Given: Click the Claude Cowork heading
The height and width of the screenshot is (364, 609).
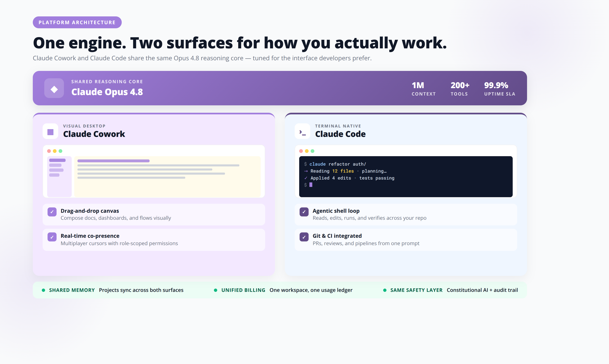Looking at the screenshot, I should tap(94, 134).
